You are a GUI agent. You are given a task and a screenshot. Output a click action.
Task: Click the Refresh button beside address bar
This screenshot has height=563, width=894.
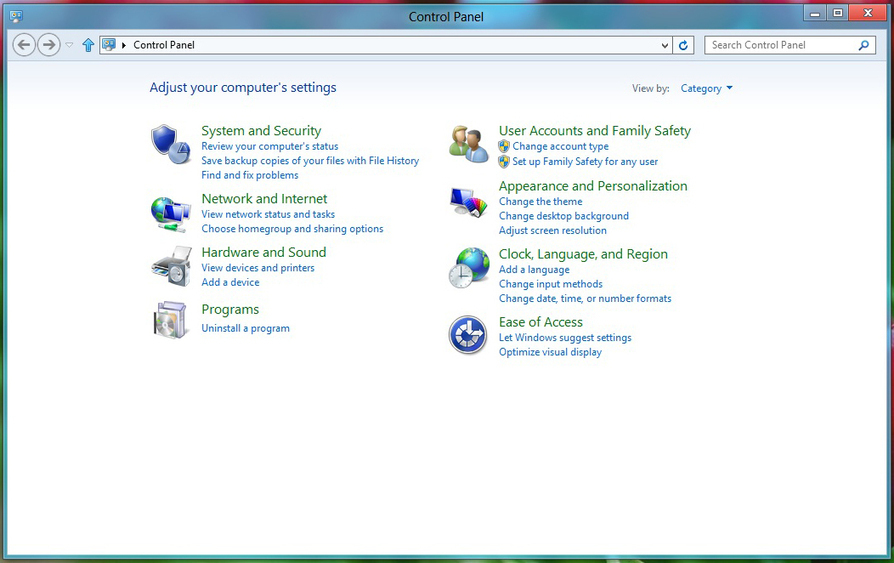click(684, 45)
